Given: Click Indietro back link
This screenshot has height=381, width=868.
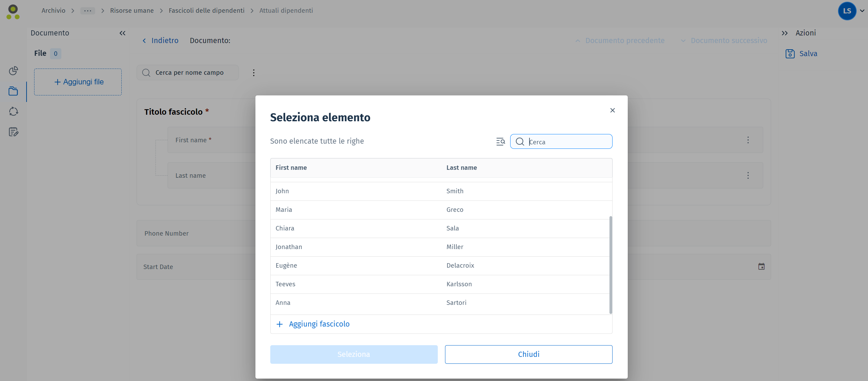Looking at the screenshot, I should click(x=165, y=41).
